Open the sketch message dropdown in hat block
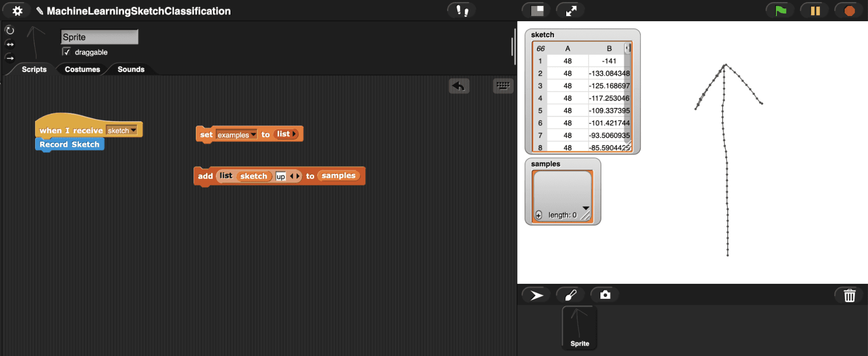The width and height of the screenshot is (868, 356). [x=134, y=131]
